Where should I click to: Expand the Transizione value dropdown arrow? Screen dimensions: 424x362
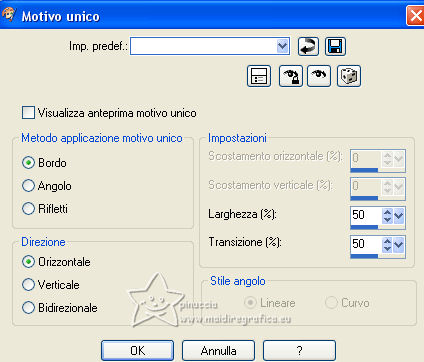click(x=399, y=245)
